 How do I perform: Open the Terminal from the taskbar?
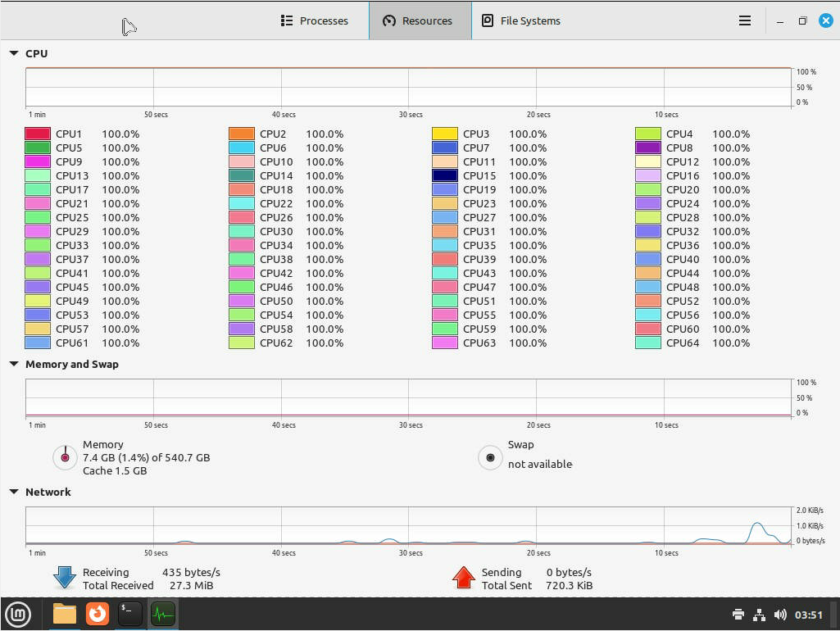[130, 613]
